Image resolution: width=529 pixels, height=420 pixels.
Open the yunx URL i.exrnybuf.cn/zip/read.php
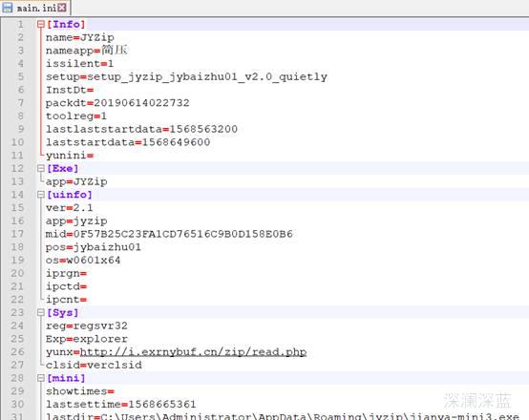pos(193,352)
